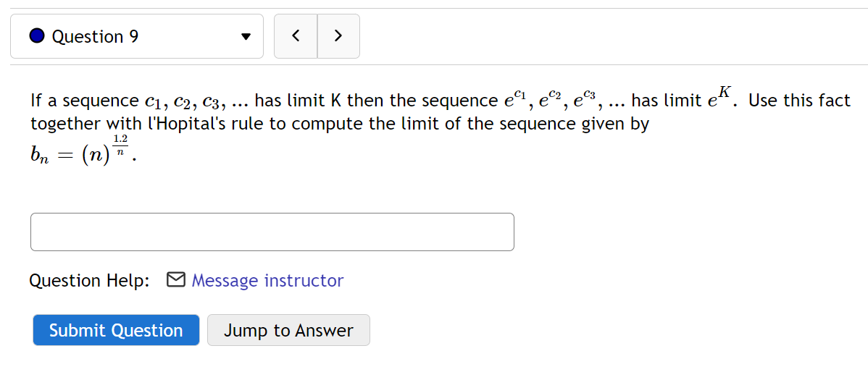868x372 pixels.
Task: Click the blue status dot beside Question 9
Action: point(37,36)
